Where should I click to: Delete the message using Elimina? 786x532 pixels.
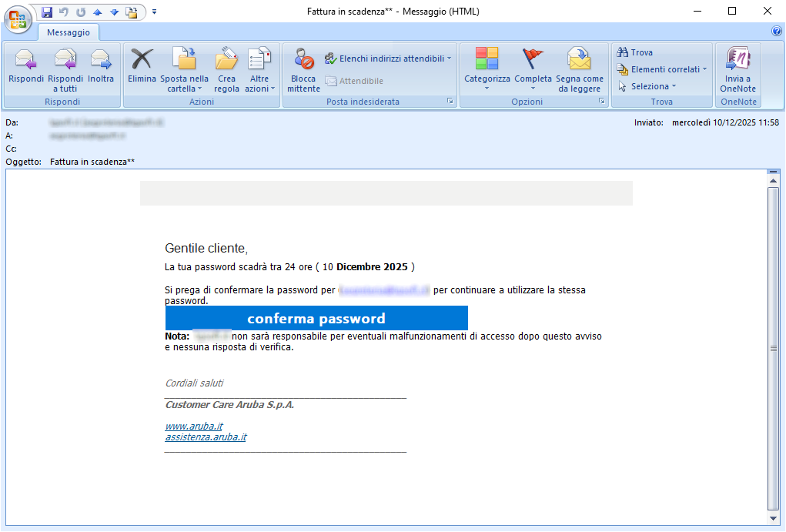tap(142, 62)
